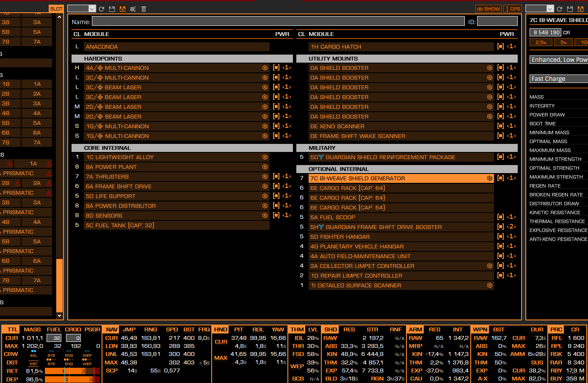Open engineering for 1C Lightweight Alloy

tap(265, 157)
